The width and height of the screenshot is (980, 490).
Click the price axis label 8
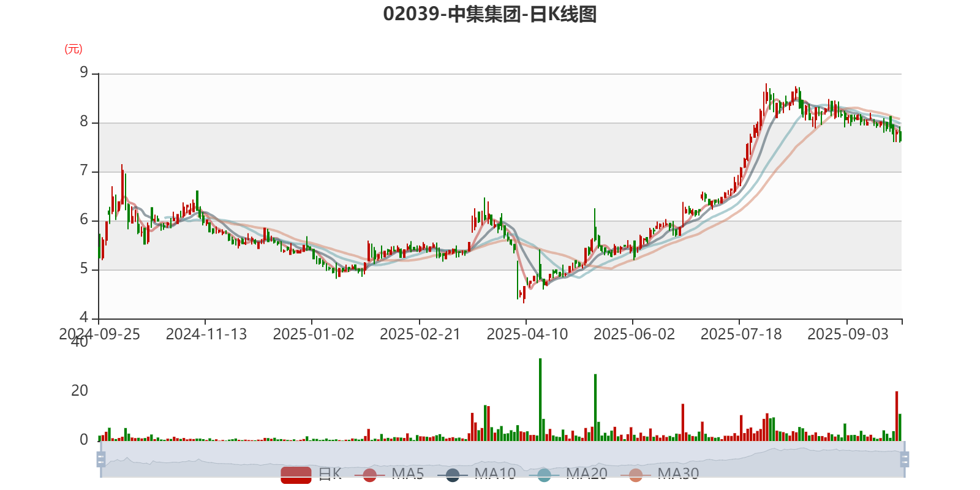point(84,122)
